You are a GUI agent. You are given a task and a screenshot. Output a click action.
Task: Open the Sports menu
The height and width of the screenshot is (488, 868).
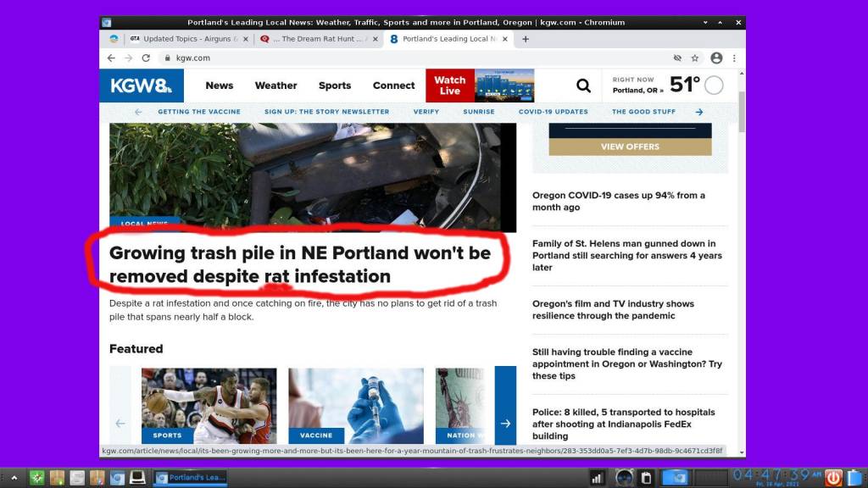pyautogui.click(x=335, y=86)
